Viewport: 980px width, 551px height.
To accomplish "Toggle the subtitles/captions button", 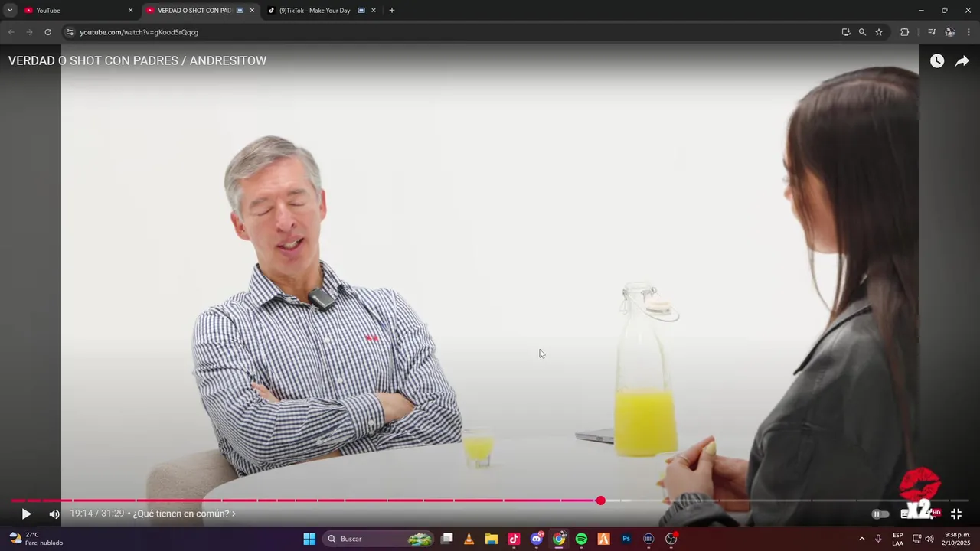I will [x=906, y=514].
